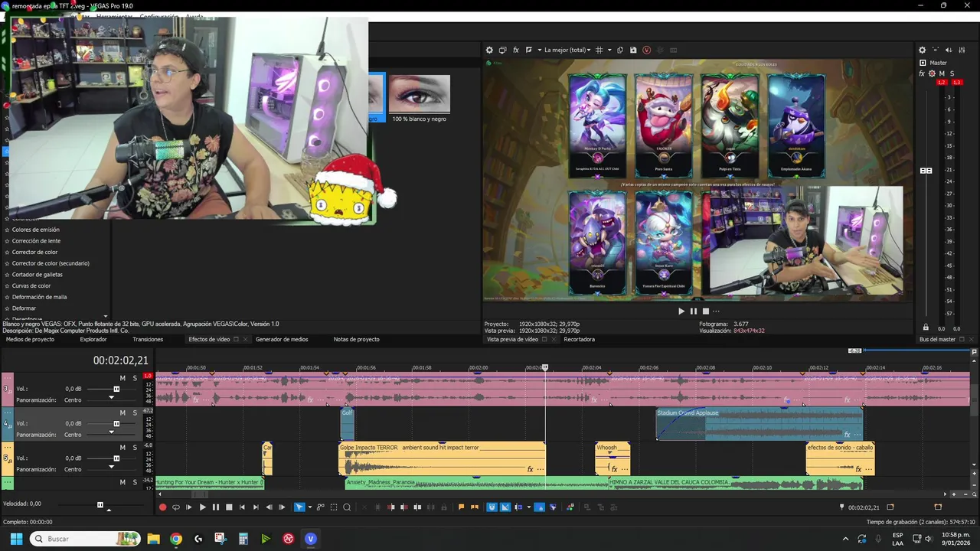Toggle loop playback icon
This screenshot has width=980, height=551.
pos(175,507)
